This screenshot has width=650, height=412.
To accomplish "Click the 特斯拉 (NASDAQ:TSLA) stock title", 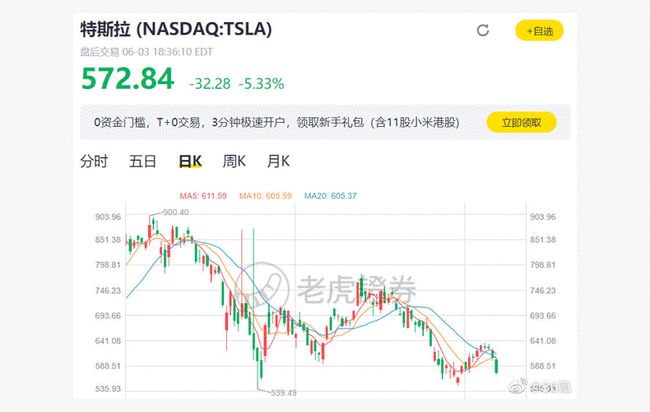I will (176, 28).
